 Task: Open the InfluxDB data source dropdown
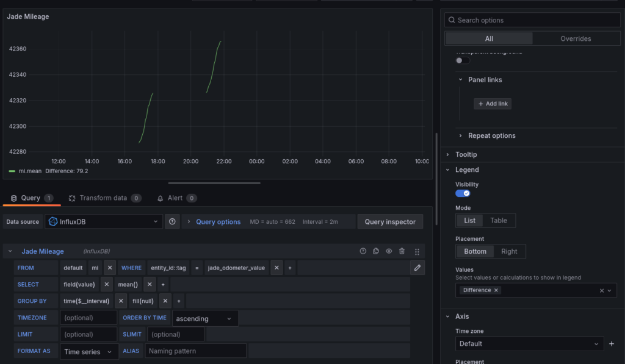104,222
